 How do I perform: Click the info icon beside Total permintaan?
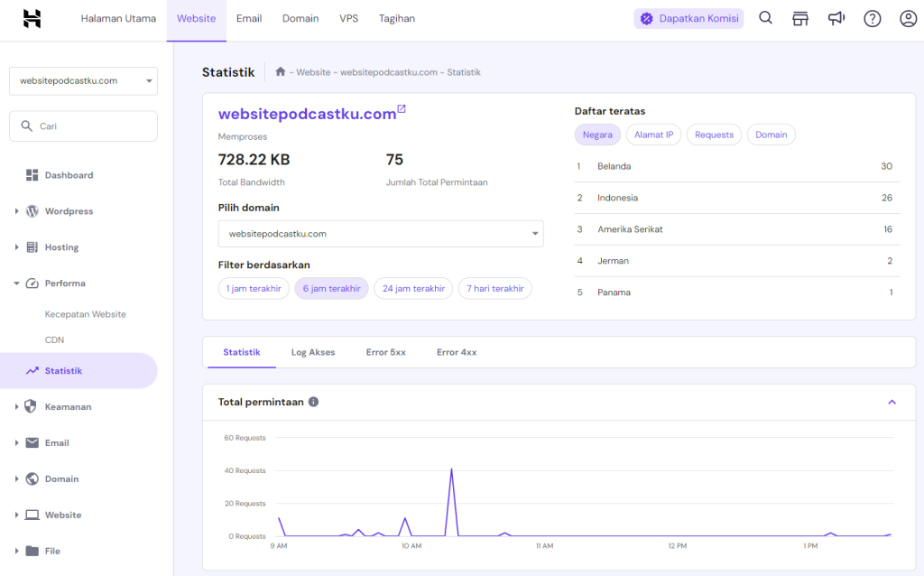pos(313,402)
